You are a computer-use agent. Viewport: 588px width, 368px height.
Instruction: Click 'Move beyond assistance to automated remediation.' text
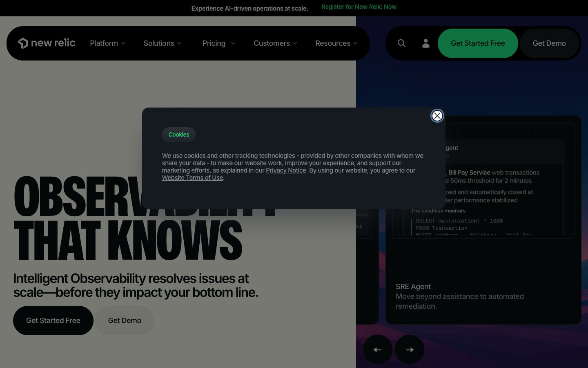pos(459,301)
